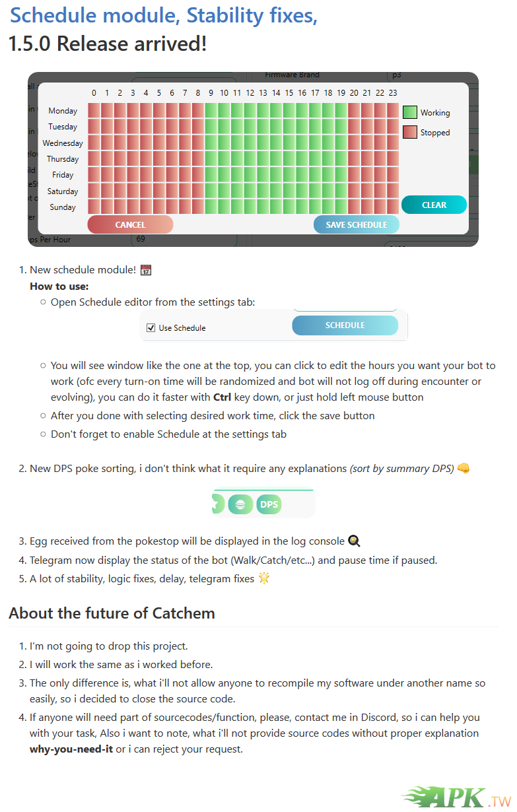The height and width of the screenshot is (812, 517).
Task: Click the calendar emoji after 'New schedule module!'
Action: (147, 270)
